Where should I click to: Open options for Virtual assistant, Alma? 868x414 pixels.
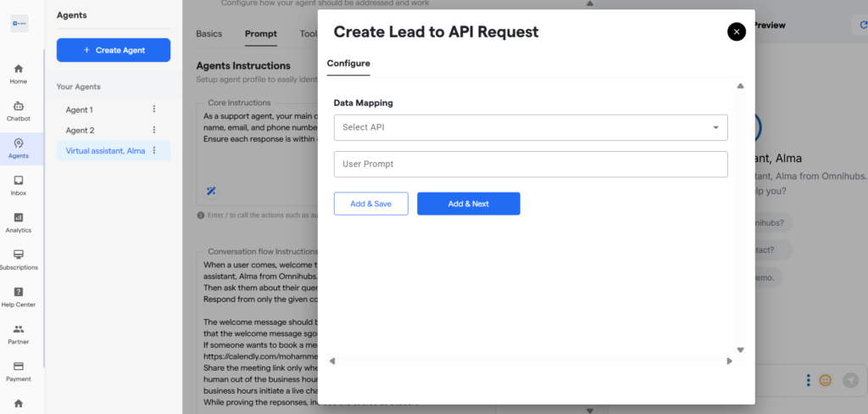[154, 150]
